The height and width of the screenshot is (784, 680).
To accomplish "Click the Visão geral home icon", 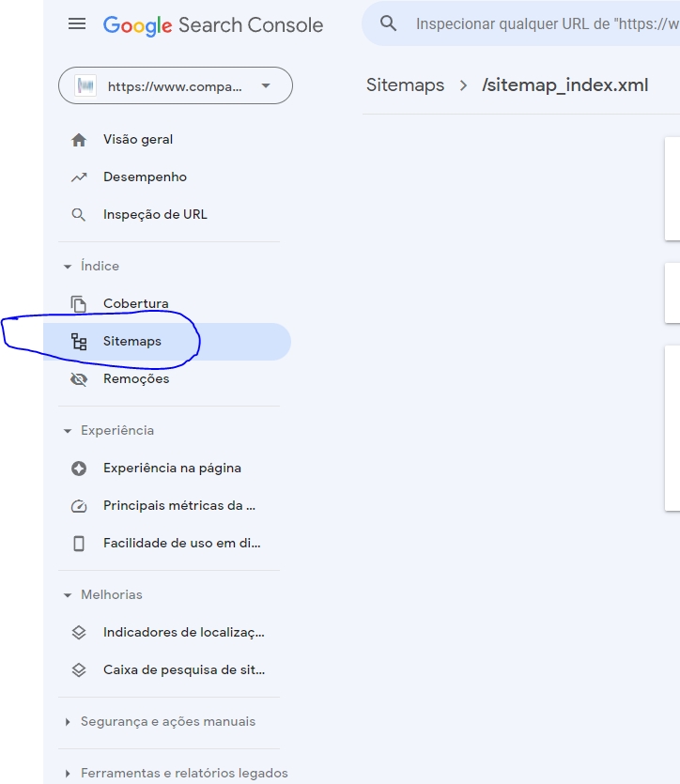I will click(x=79, y=140).
